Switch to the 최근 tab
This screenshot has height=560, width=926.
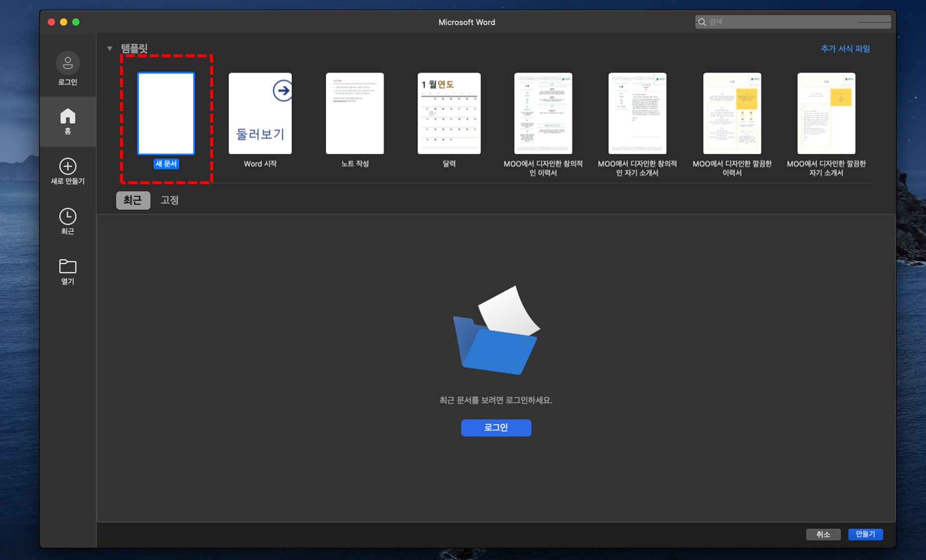133,200
